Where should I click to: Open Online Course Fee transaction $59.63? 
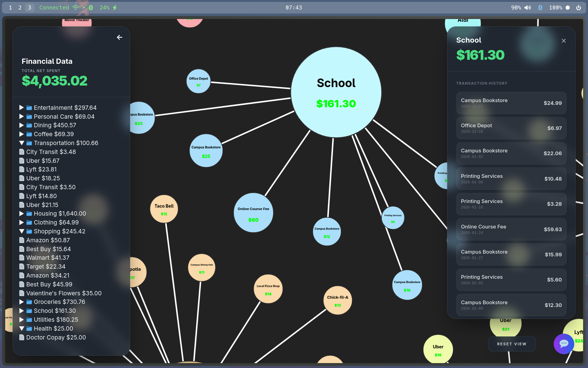coord(511,229)
